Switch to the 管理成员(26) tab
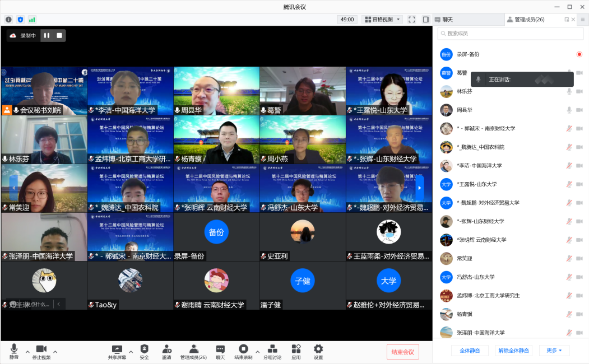589x364 pixels. coord(527,18)
